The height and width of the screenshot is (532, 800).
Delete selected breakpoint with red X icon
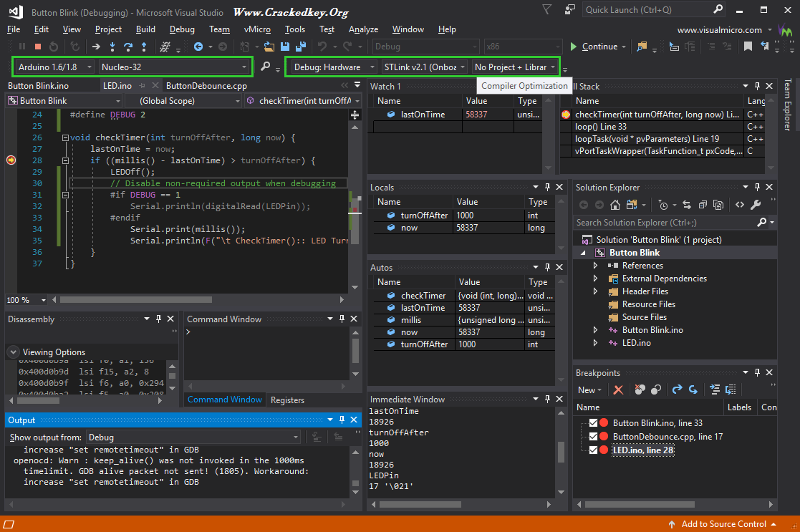[618, 390]
